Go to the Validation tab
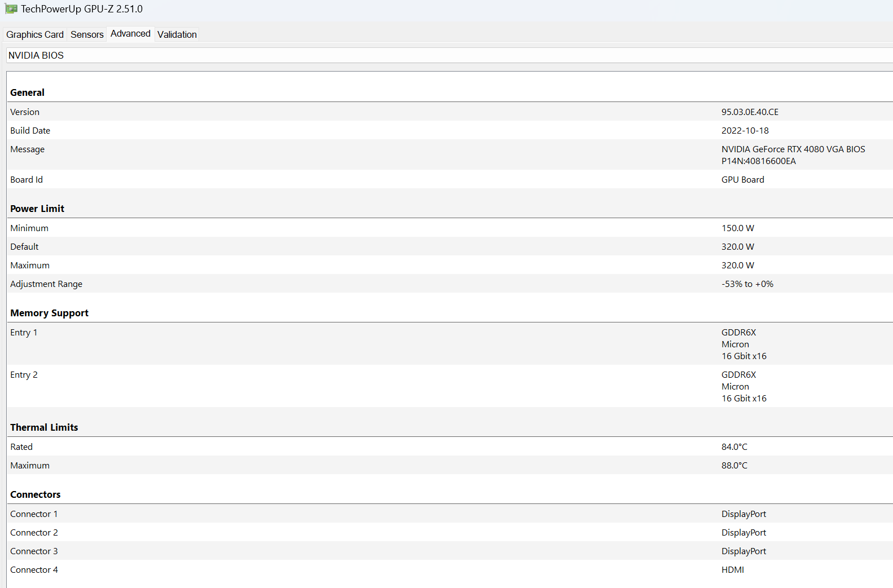The height and width of the screenshot is (588, 893). click(177, 34)
